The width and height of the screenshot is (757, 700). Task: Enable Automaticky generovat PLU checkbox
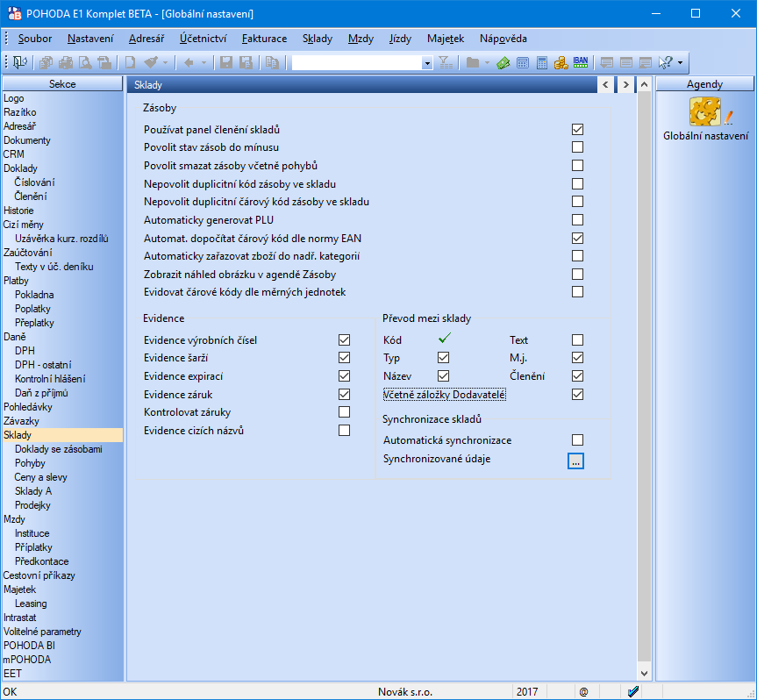(x=577, y=219)
